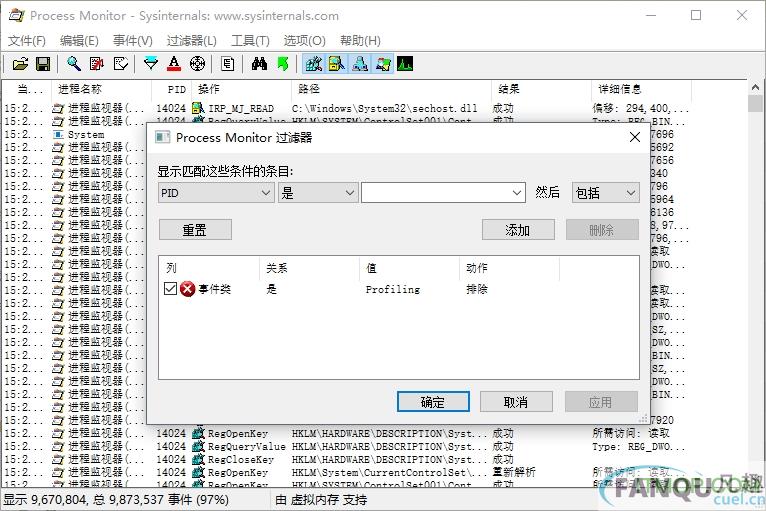Toggle Show Registry Activity icon
Image resolution: width=766 pixels, height=511 pixels.
pos(314,64)
